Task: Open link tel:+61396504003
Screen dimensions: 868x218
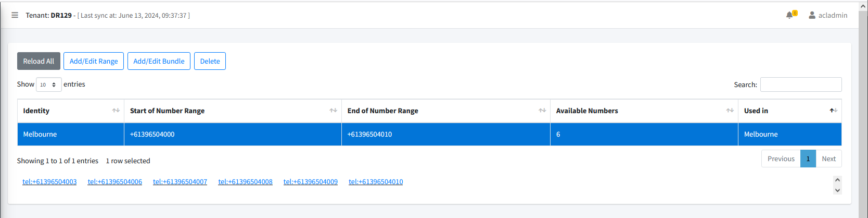Action: [x=49, y=181]
